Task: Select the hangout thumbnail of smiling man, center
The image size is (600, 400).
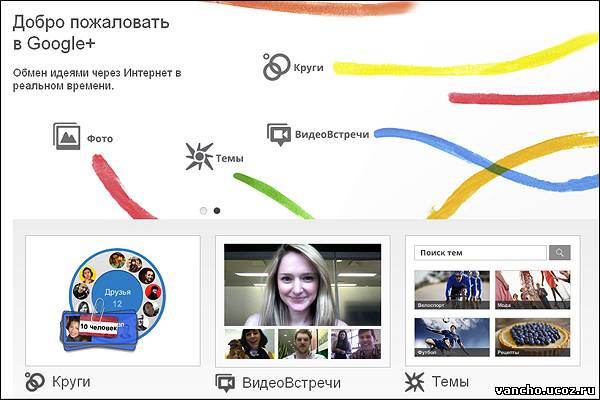Action: pyautogui.click(x=303, y=344)
